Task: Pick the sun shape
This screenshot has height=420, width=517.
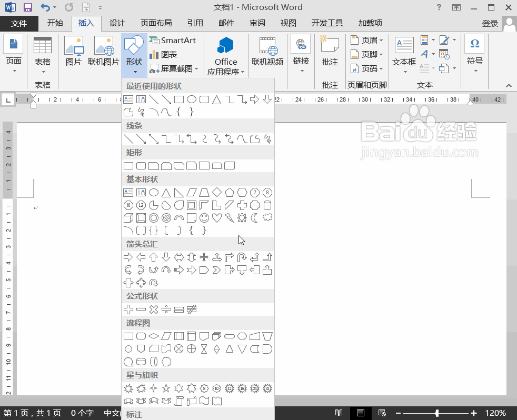Action: (x=242, y=218)
